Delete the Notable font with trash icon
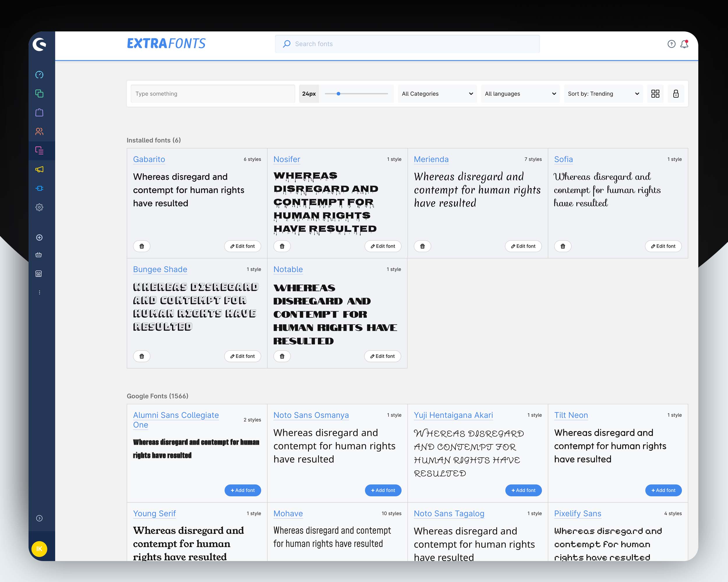 tap(282, 356)
